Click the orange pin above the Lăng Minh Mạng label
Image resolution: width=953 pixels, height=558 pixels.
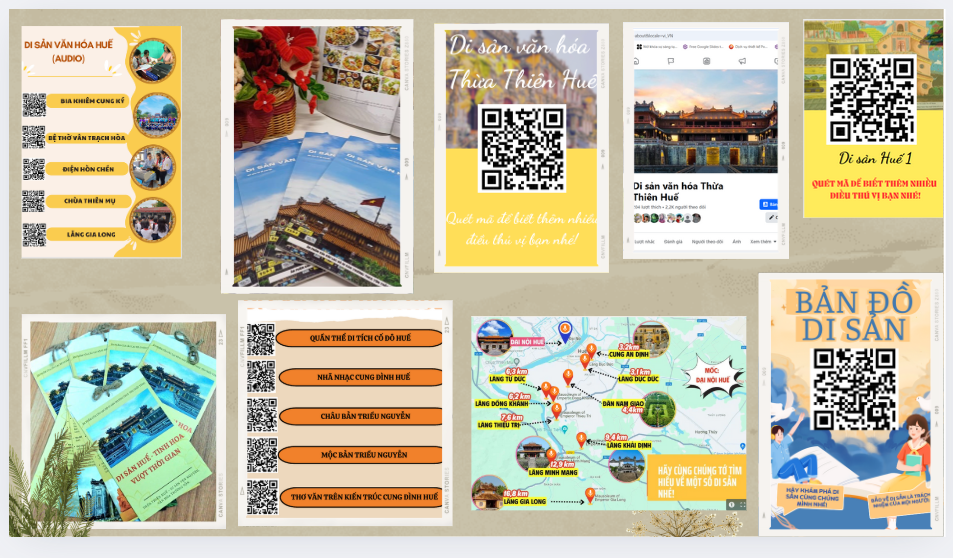pos(551,456)
